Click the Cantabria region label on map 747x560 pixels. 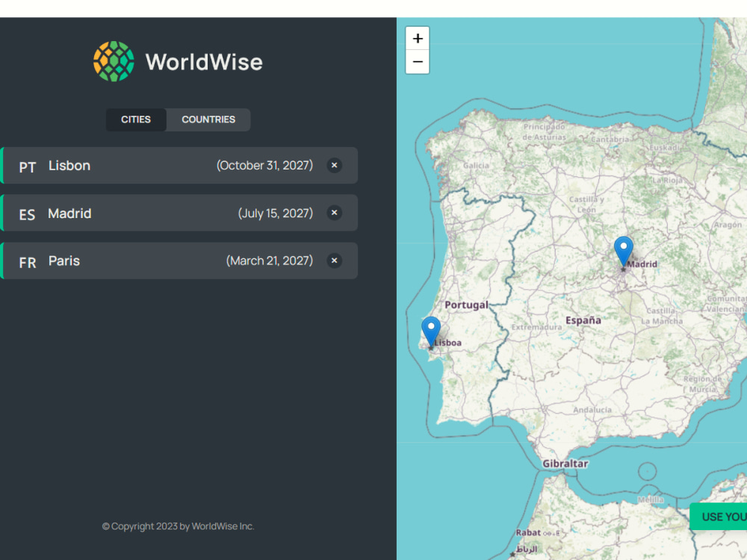pos(610,139)
